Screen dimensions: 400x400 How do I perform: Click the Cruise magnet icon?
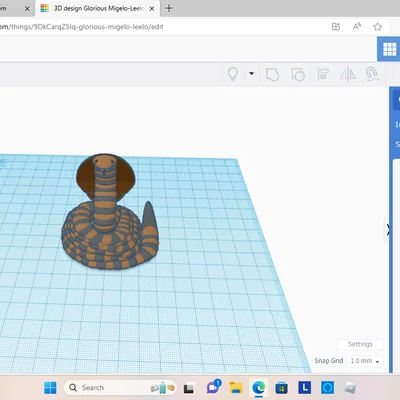(372, 74)
